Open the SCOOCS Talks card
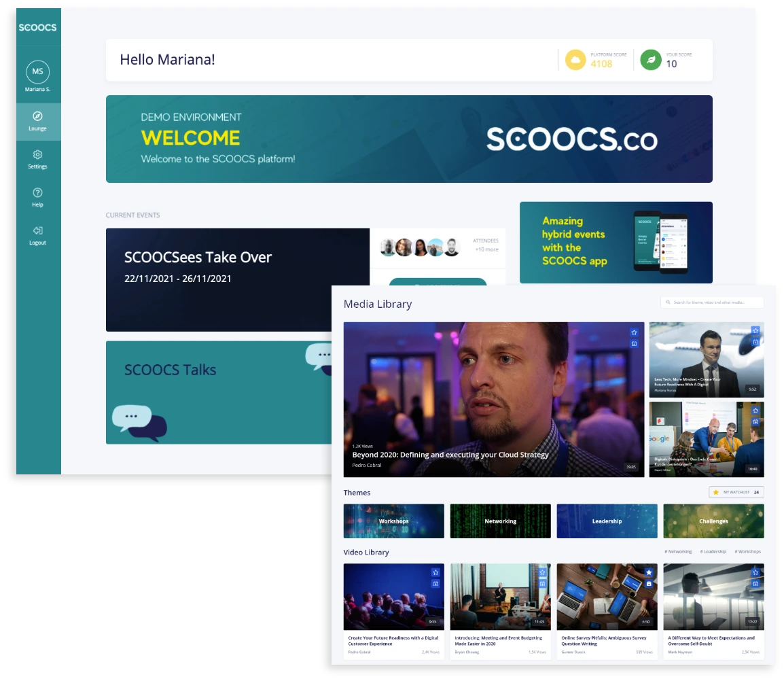Screen dimensions: 784x681 point(219,392)
